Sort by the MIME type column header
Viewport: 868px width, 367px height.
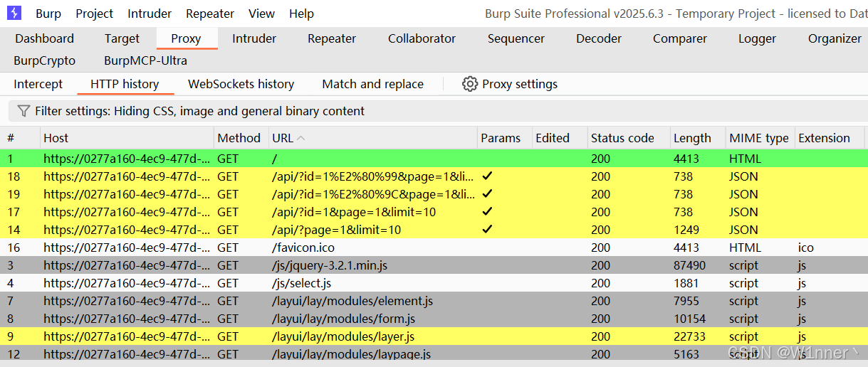tap(759, 138)
